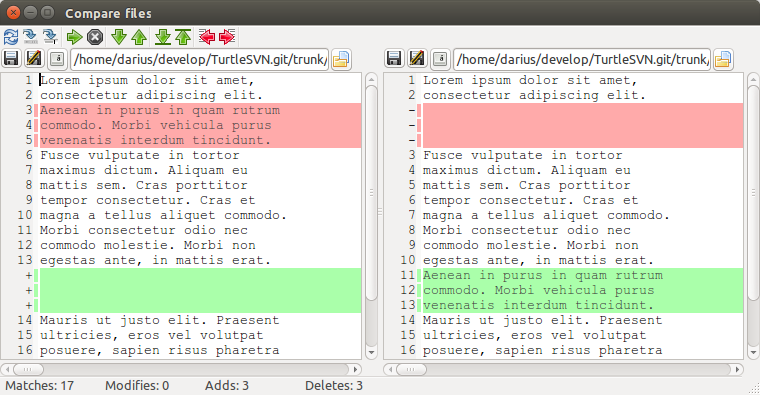Screen dimensions: 760x395
Task: Save left file as, floppy with pencil
Action: coord(34,59)
